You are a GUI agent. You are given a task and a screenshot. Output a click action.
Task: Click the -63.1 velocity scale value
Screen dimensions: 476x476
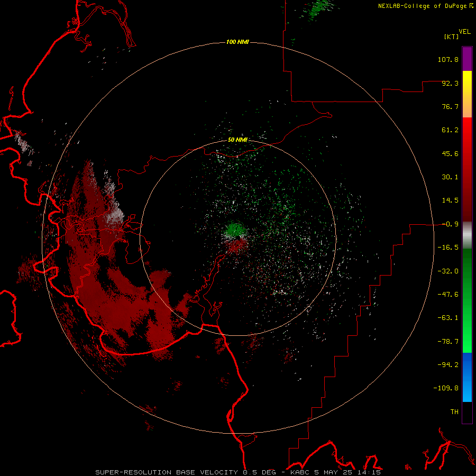[448, 318]
